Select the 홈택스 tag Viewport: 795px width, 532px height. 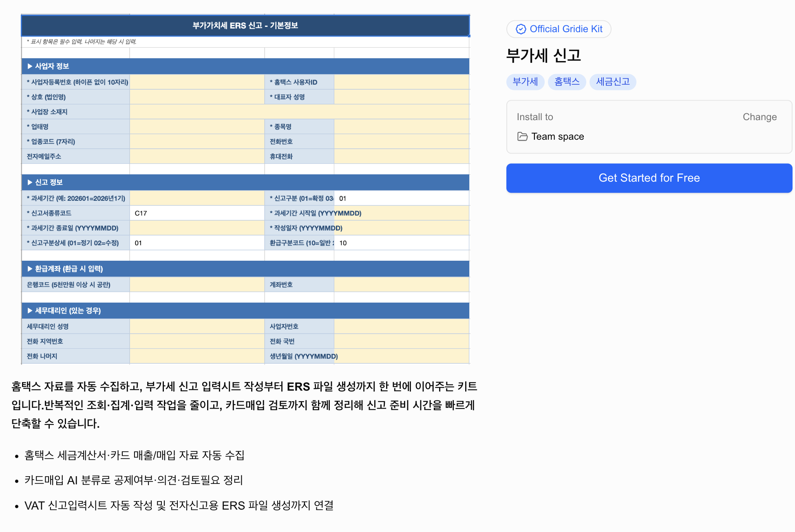point(567,81)
